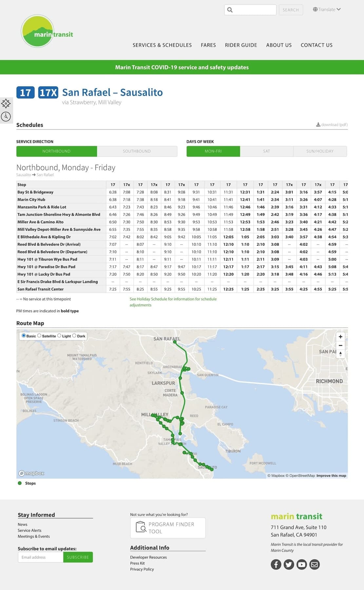Click the San Rafael stop marker on map

pos(175,342)
